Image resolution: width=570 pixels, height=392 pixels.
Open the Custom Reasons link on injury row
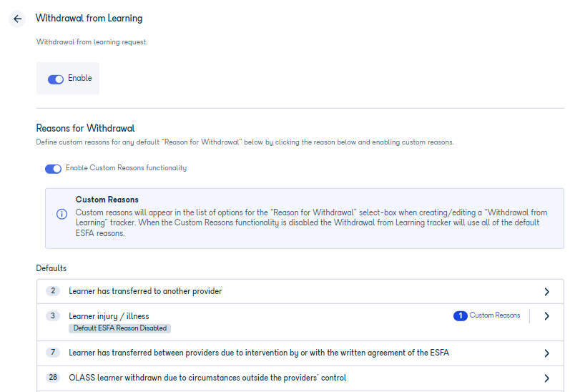[495, 315]
